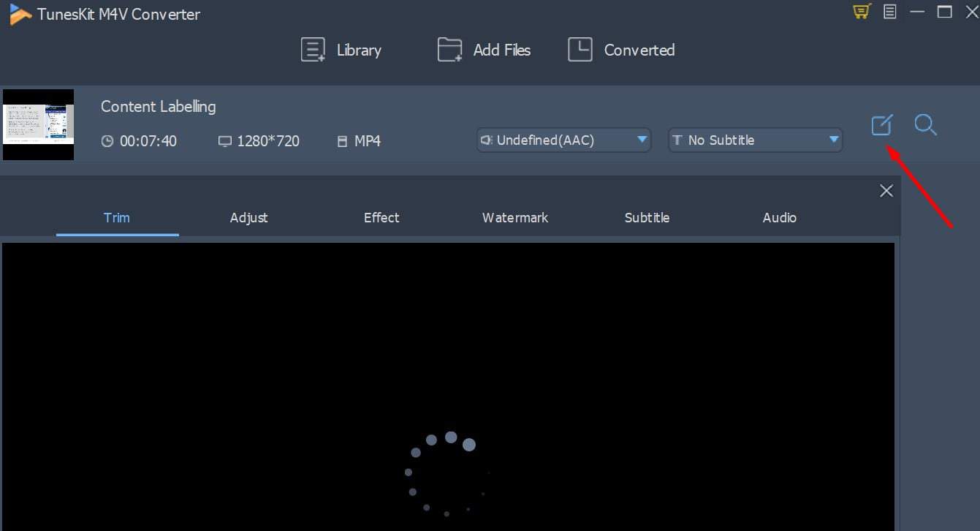Click the file format icon beside MP4
This screenshot has width=980, height=531.
tap(342, 141)
